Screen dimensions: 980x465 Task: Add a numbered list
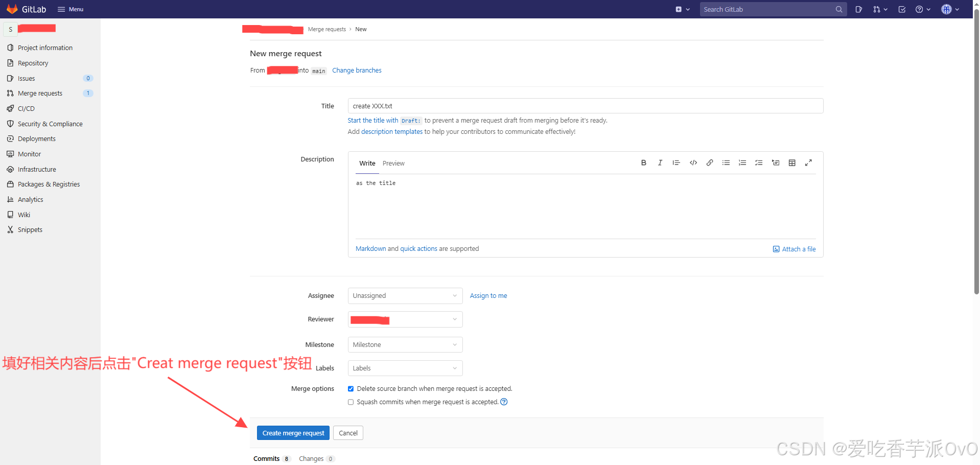pos(742,162)
